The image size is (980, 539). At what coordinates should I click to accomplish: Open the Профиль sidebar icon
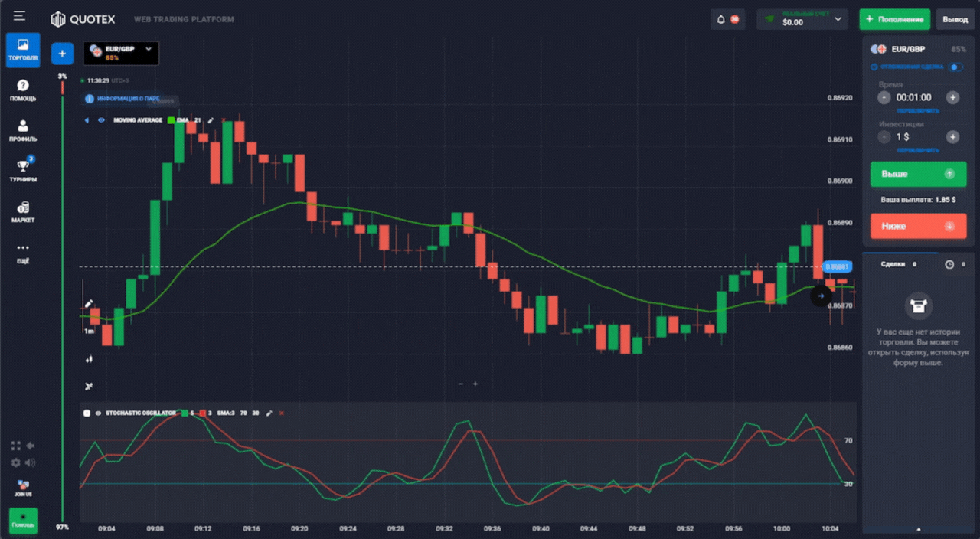[23, 130]
